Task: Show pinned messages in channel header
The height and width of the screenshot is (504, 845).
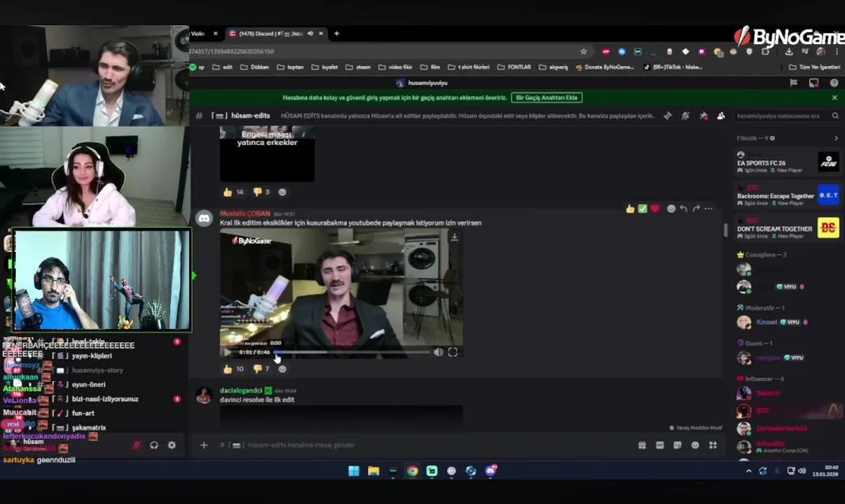Action: 703,115
